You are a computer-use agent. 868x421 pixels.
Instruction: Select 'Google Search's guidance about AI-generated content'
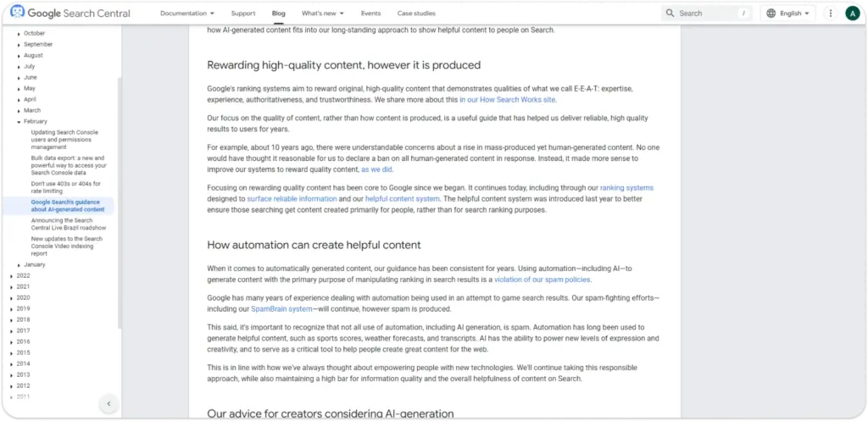coord(68,206)
